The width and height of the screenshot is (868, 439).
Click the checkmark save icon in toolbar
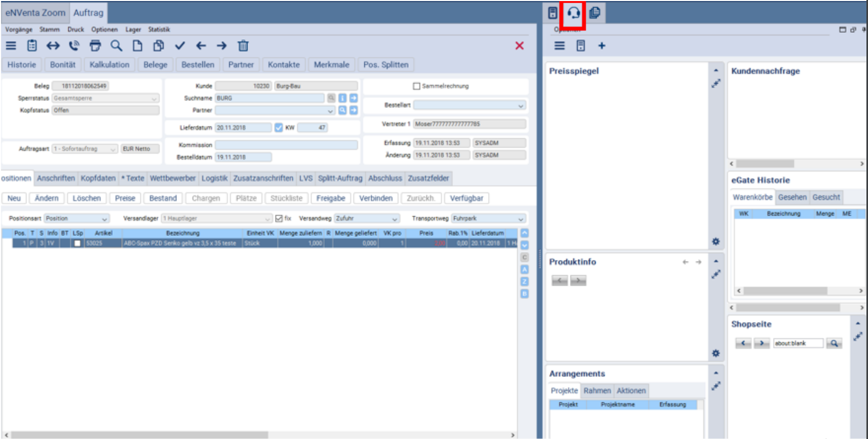point(180,46)
